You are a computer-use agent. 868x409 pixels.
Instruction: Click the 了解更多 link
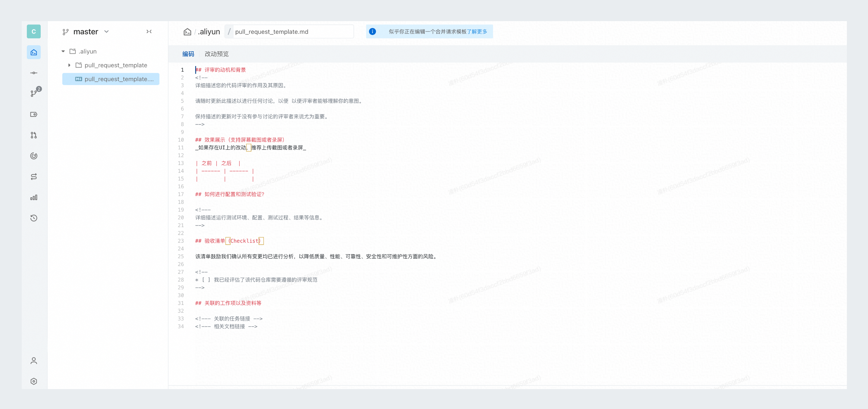pos(477,31)
